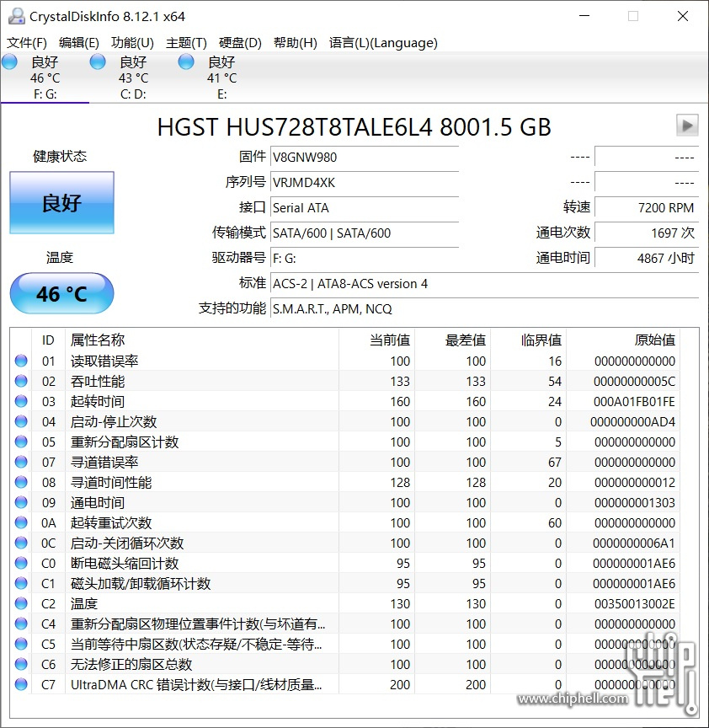Click the CrystalDiskInfo app icon in title bar
The width and height of the screenshot is (709, 728).
coord(17,16)
